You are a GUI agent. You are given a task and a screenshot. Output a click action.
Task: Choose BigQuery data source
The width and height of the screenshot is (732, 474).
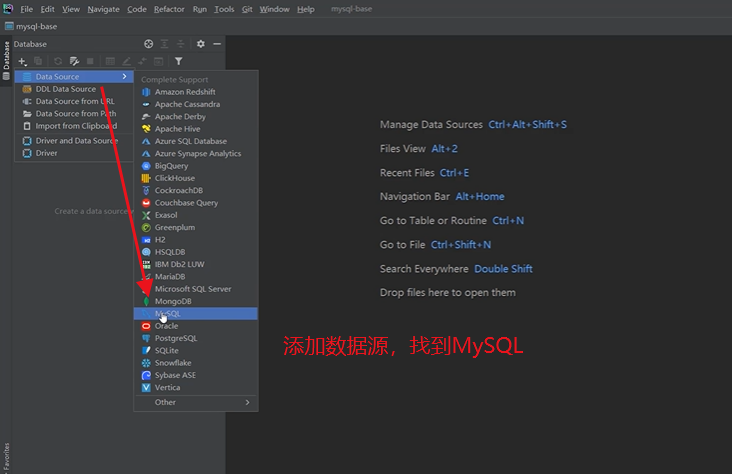[x=196, y=166]
